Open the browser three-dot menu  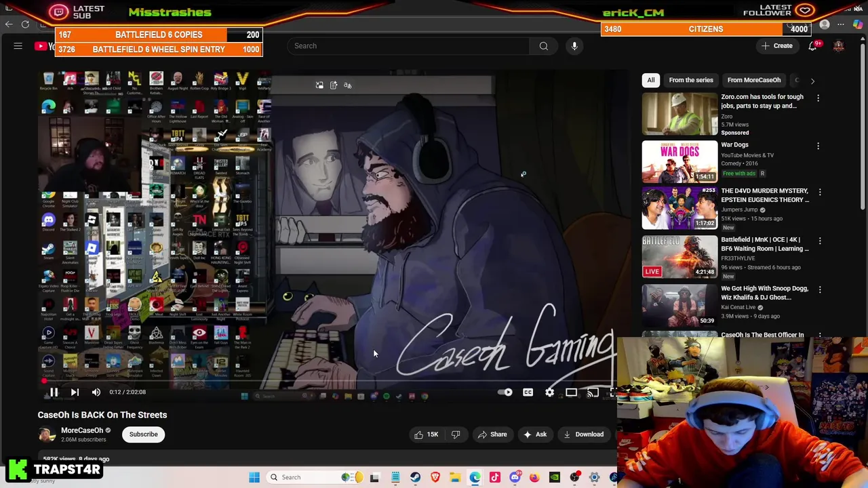point(841,24)
